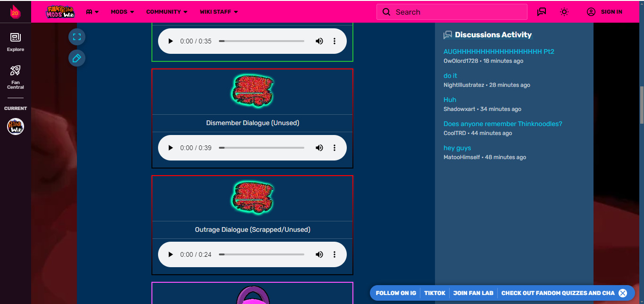Click FOLLOW ON IG link
The image size is (644, 304).
click(x=396, y=293)
